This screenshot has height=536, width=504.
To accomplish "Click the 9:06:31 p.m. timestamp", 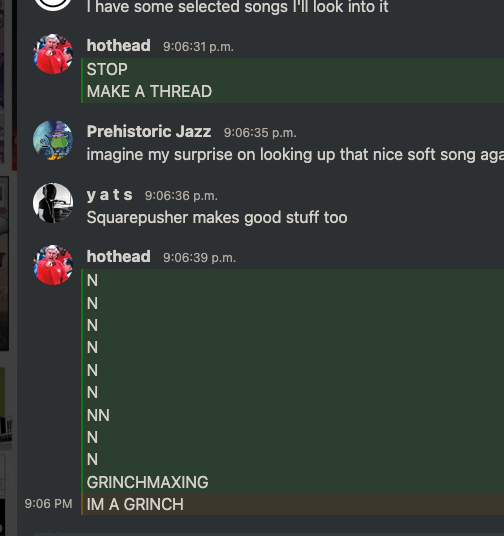I will pos(198,47).
